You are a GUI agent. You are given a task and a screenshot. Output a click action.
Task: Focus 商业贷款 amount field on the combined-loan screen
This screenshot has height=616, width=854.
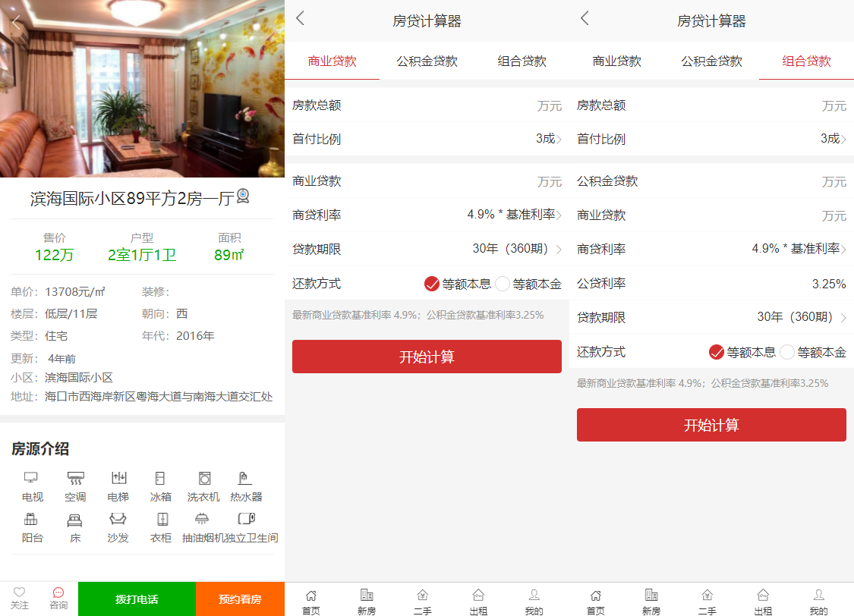pos(712,215)
